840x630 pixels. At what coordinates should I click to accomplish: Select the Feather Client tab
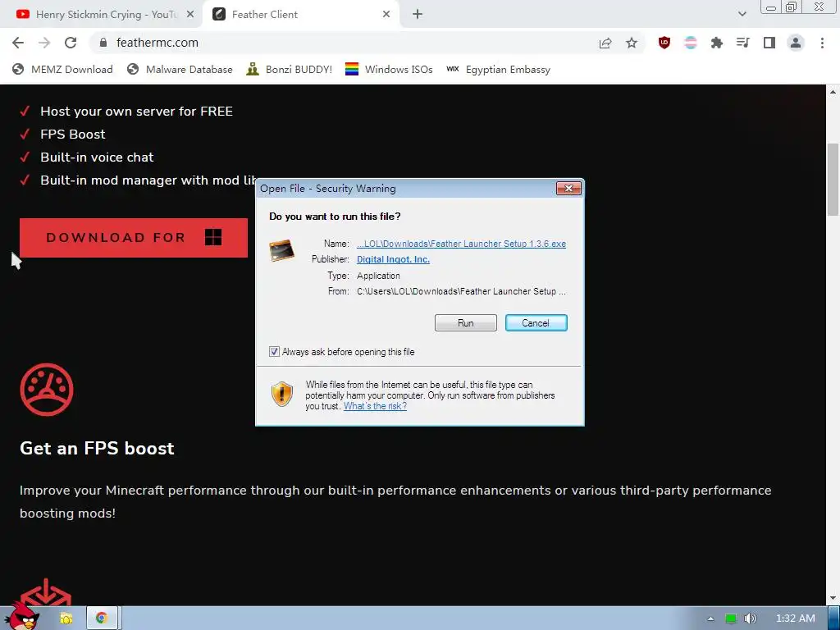coord(303,15)
